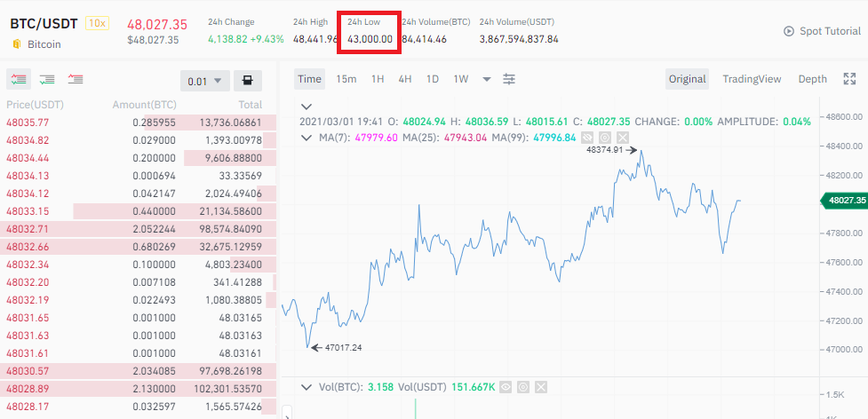868x419 pixels.
Task: Select the 48031.65 sell order price
Action: (x=28, y=318)
